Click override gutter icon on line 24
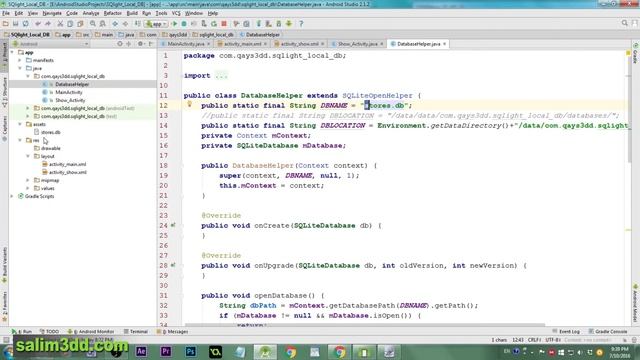 click(173, 225)
